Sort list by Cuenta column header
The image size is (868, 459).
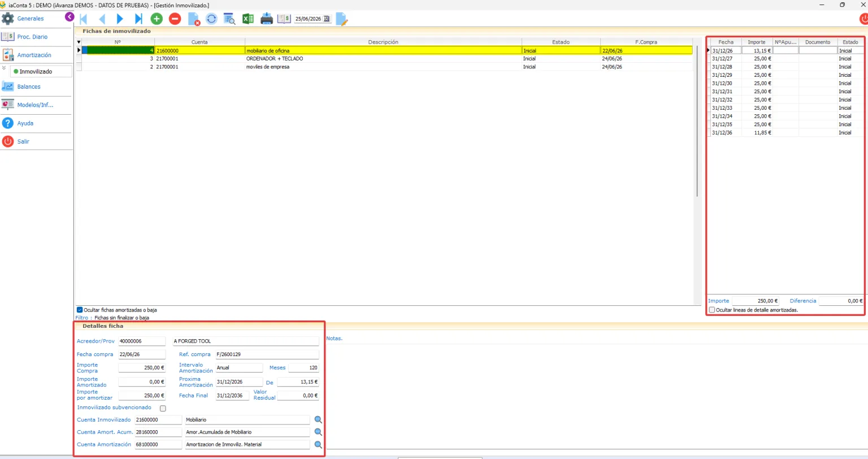click(199, 42)
